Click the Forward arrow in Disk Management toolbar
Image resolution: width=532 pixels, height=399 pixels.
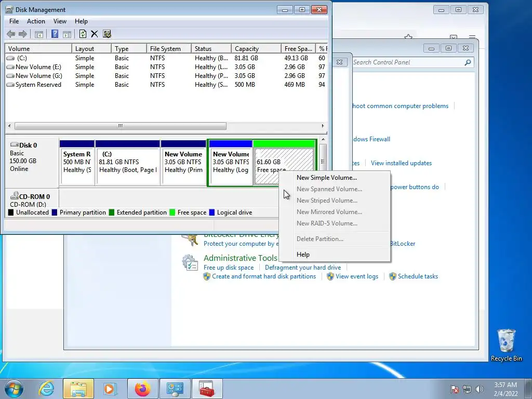tap(23, 34)
